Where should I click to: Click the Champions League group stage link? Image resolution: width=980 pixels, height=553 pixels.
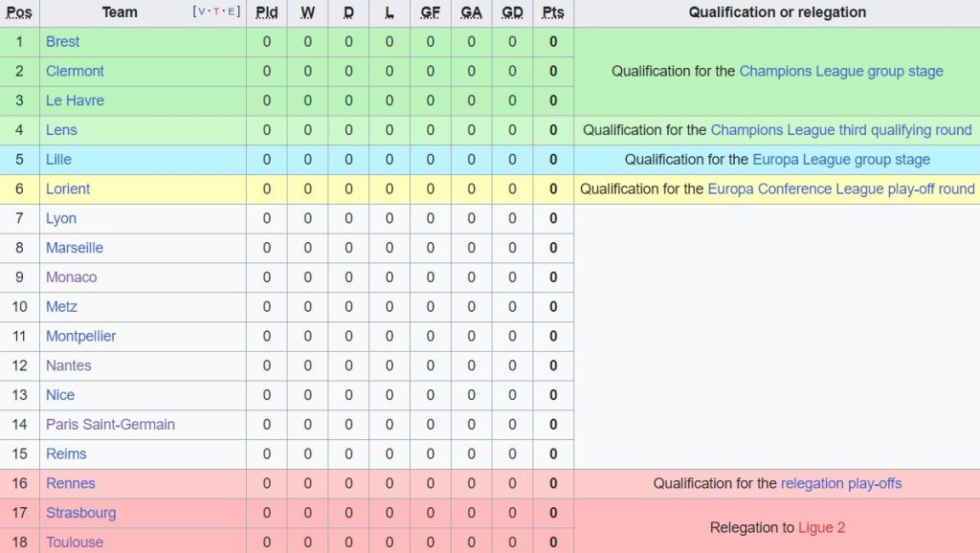point(841,71)
